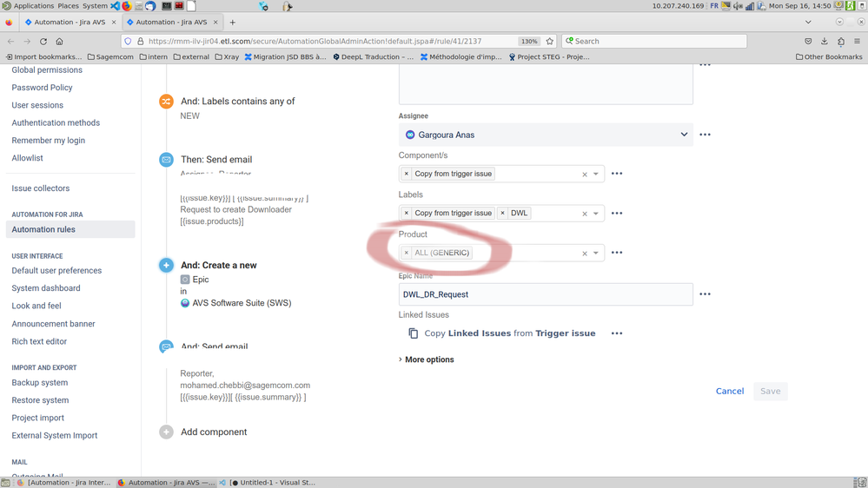Open Other Bookmarks folder
This screenshot has width=868, height=488.
click(x=829, y=57)
